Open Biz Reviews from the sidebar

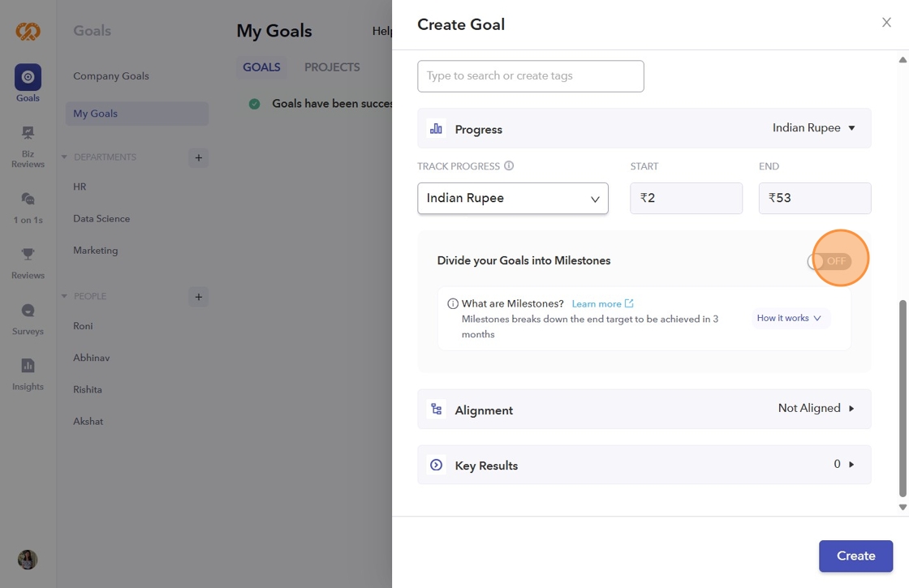(28, 134)
